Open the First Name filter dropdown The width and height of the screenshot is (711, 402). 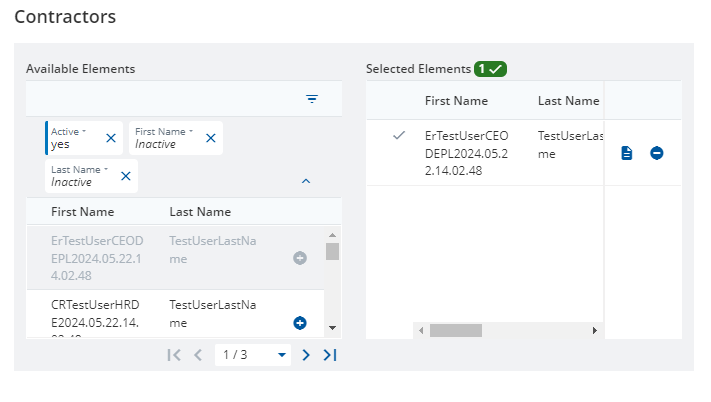[164, 131]
